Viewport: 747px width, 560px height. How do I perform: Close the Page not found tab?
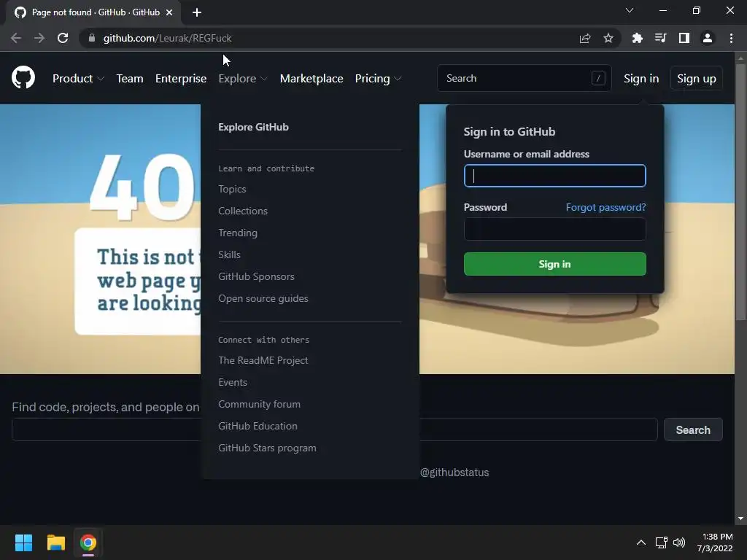click(x=169, y=12)
